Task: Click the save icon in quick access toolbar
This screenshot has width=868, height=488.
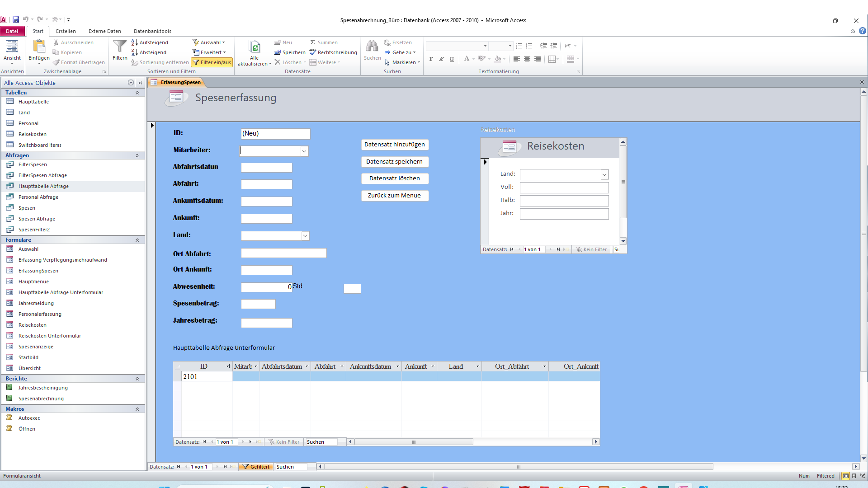Action: click(x=16, y=19)
